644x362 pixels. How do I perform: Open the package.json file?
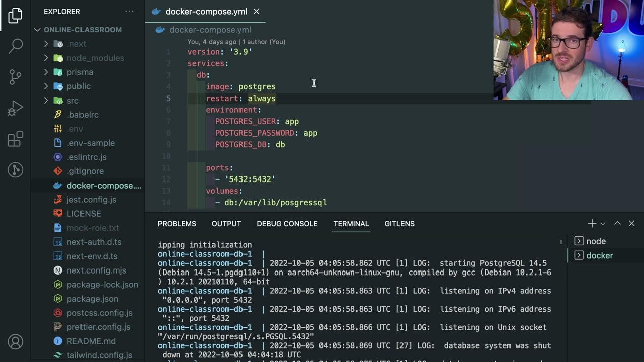(x=93, y=299)
